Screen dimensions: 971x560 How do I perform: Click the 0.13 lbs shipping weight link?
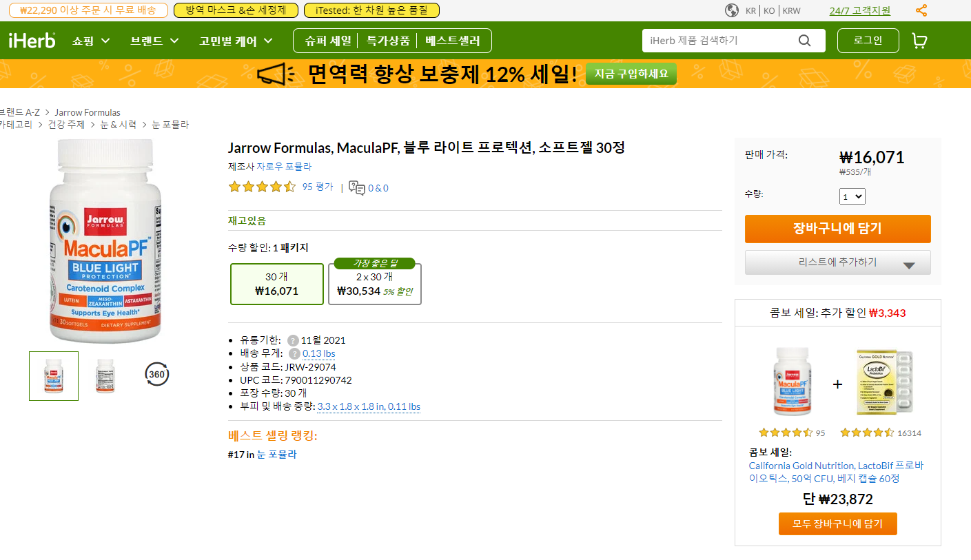click(318, 353)
